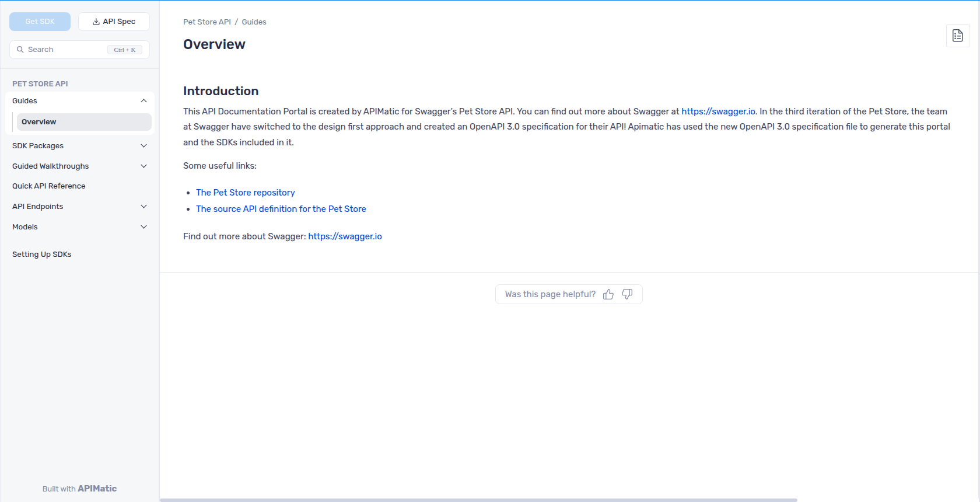Image resolution: width=980 pixels, height=502 pixels.
Task: Click the horizontal scrollbar at bottom
Action: [x=478, y=500]
